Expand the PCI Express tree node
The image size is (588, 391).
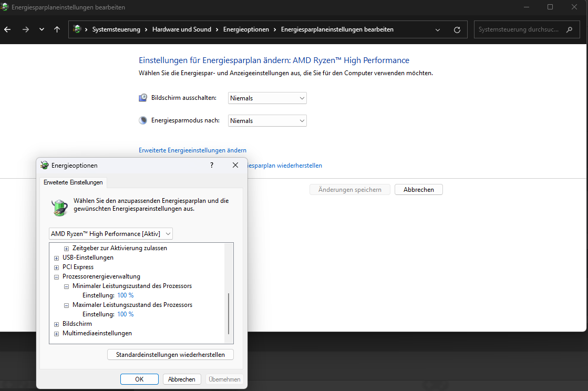tap(57, 267)
